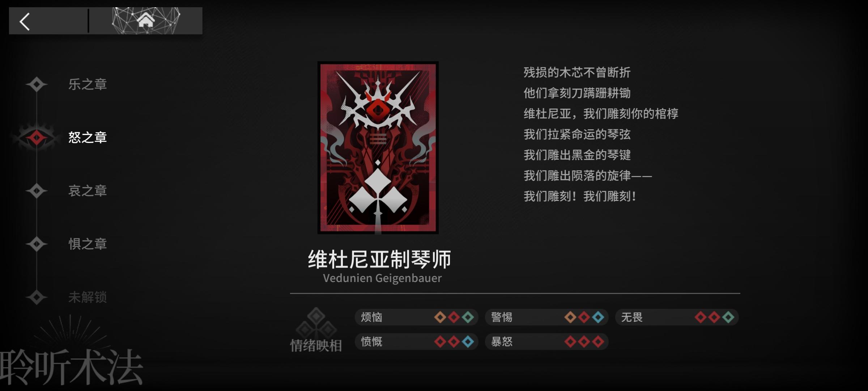Select the 乐之章 diamond marker

point(37,84)
